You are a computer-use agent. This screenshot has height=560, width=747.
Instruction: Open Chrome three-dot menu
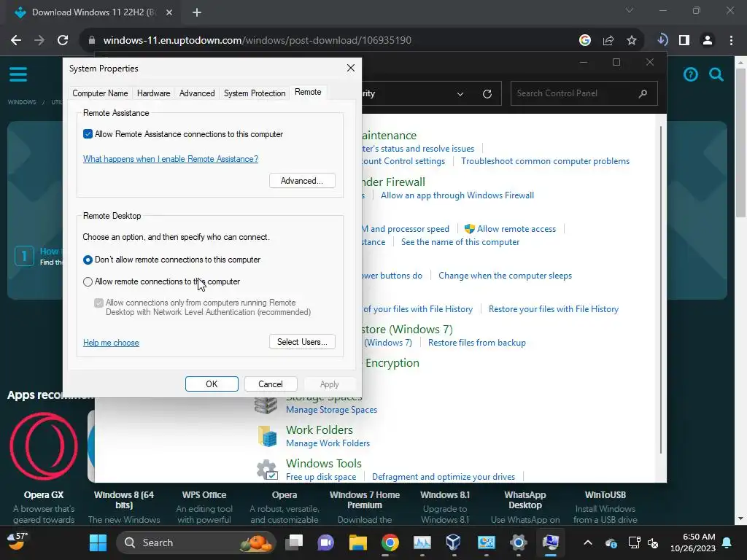coord(731,41)
